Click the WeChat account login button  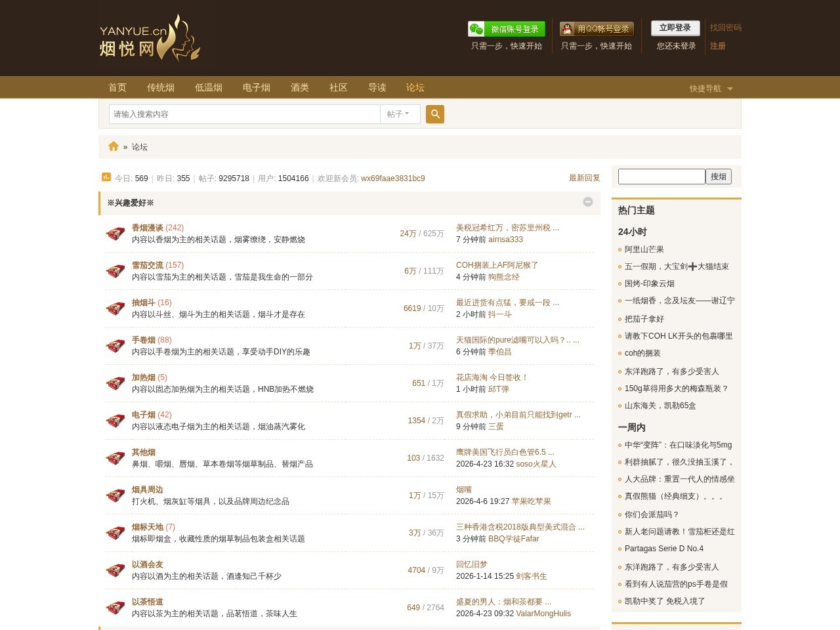click(x=506, y=29)
